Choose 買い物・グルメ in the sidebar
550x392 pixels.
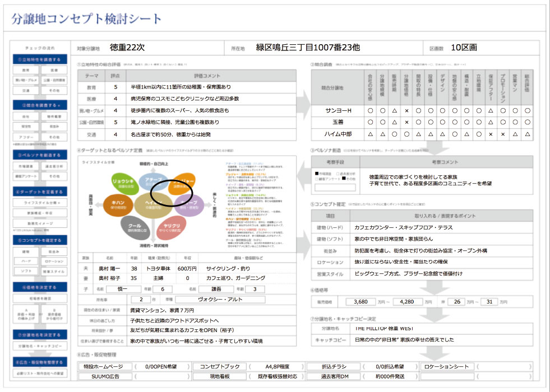(26, 80)
